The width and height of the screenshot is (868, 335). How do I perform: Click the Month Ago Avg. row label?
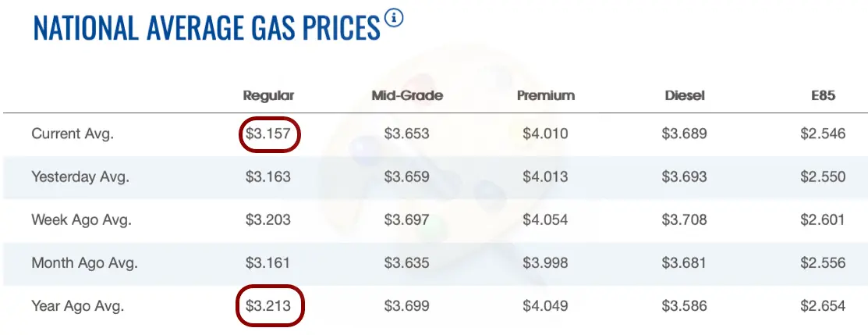click(84, 262)
